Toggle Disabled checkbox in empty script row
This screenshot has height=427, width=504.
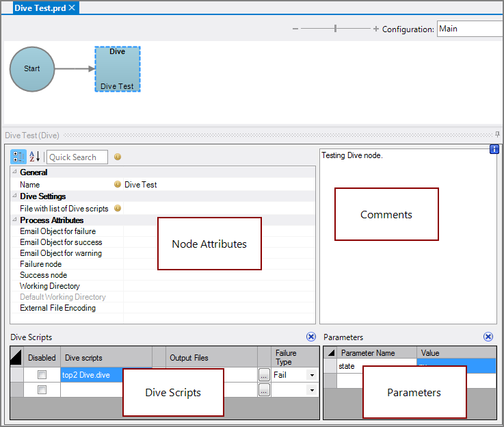[x=42, y=389]
